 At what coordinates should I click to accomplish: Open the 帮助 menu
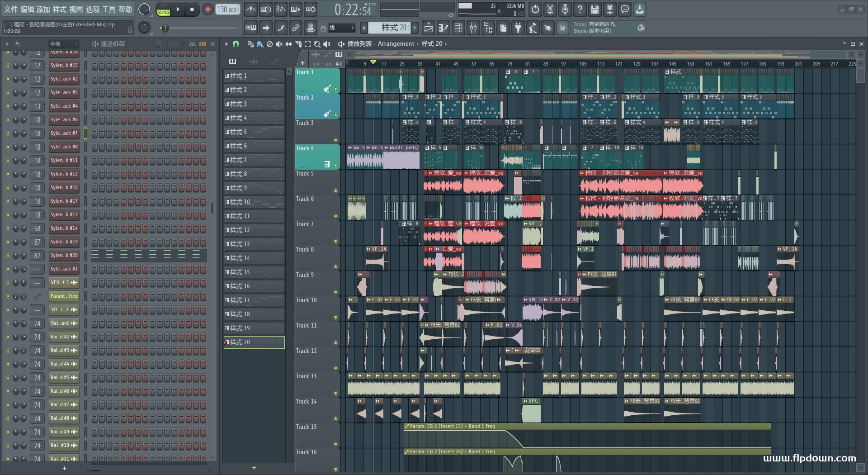pos(125,9)
